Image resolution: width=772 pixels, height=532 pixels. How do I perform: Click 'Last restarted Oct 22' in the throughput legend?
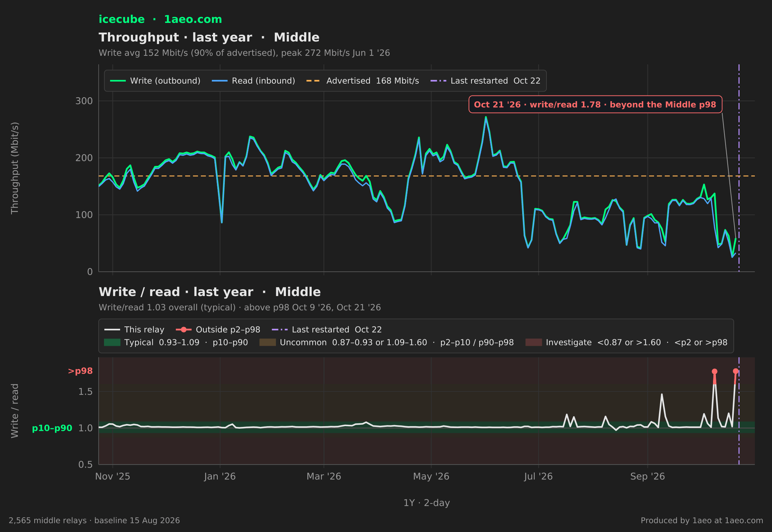coord(485,81)
